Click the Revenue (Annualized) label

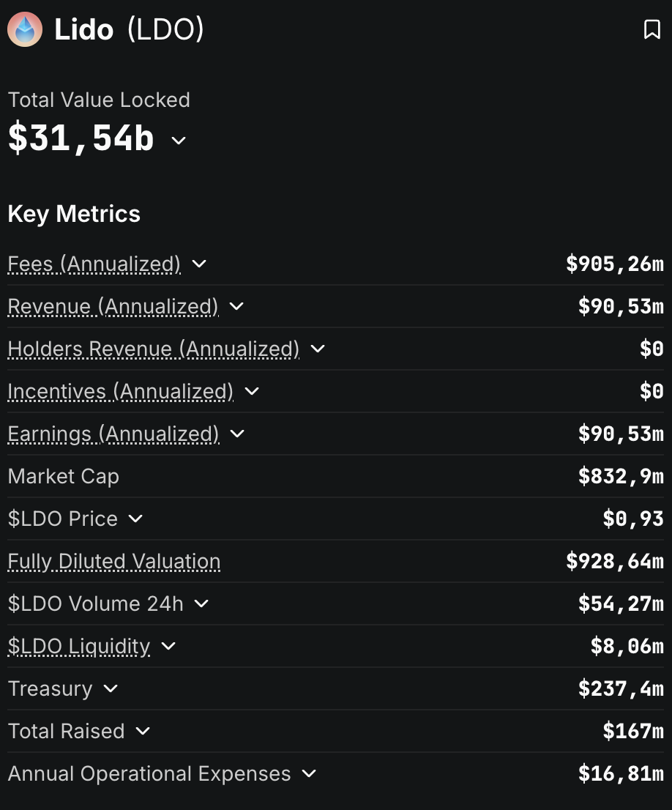click(x=113, y=306)
